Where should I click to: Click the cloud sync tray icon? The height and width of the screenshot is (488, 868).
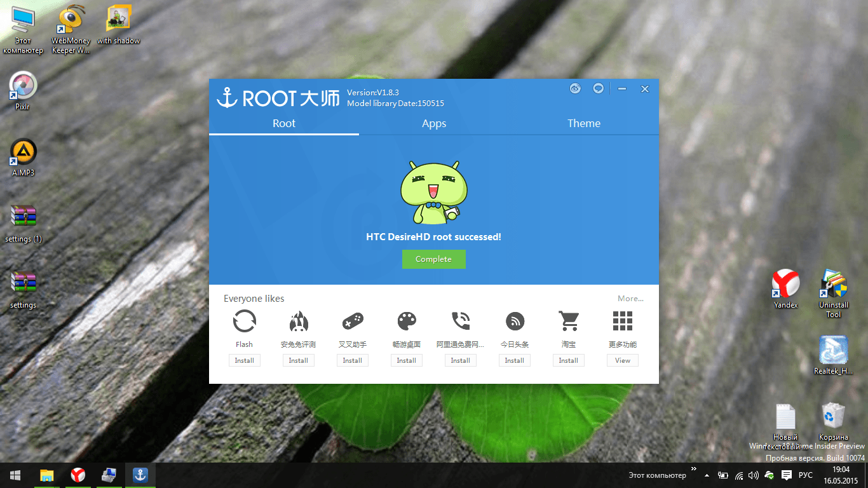pyautogui.click(x=769, y=475)
